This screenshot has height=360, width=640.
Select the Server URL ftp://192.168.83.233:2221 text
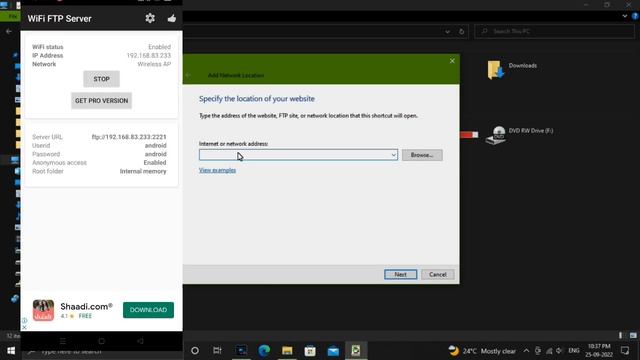pos(129,137)
